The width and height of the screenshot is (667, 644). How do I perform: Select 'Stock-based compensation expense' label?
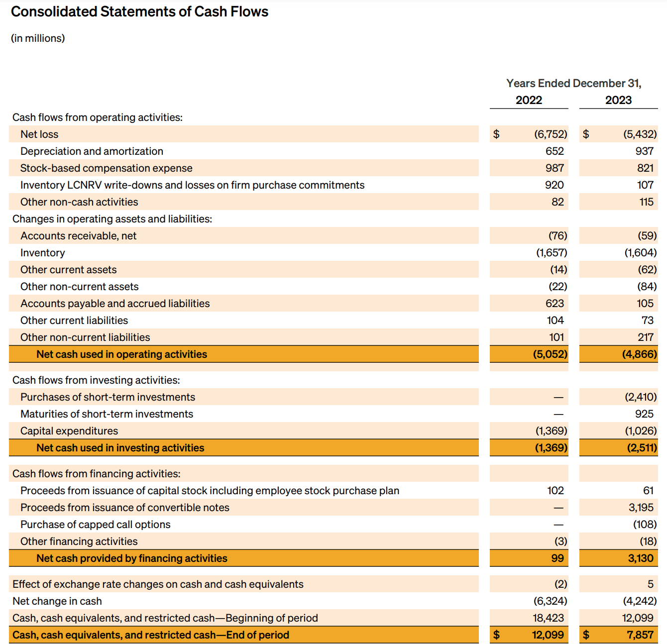click(106, 168)
